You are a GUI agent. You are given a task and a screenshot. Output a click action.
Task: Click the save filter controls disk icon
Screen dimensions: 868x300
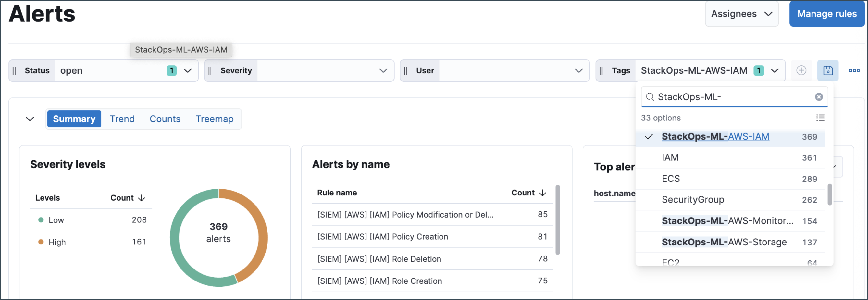(x=827, y=70)
